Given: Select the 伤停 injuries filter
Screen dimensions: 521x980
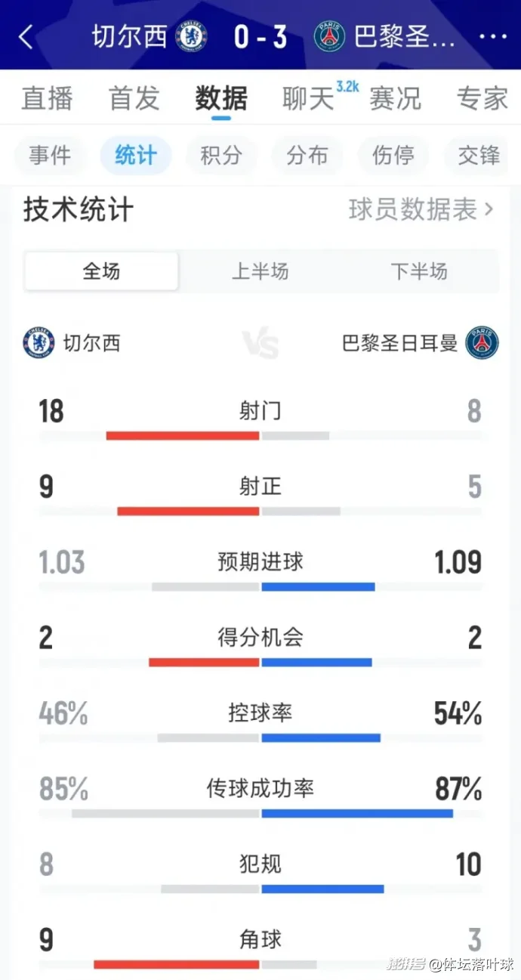Looking at the screenshot, I should pos(393,156).
